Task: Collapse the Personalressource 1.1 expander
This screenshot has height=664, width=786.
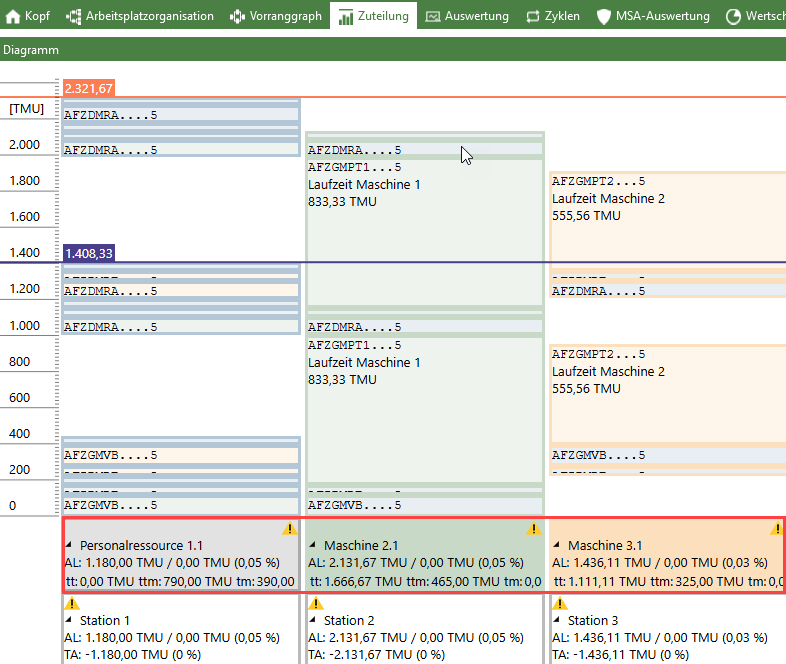Action: (x=69, y=546)
